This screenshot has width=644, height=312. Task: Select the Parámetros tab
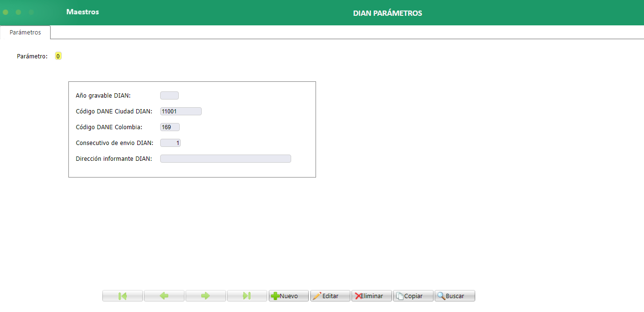tap(25, 33)
